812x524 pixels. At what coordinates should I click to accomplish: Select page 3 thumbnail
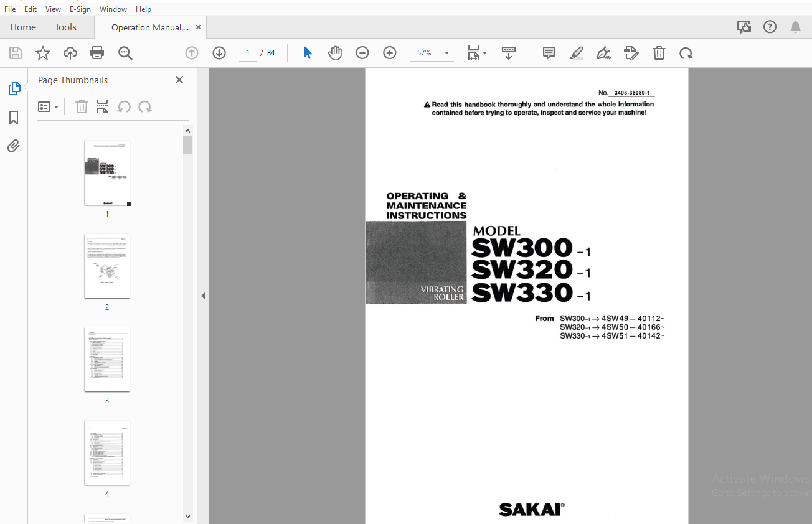pos(107,360)
